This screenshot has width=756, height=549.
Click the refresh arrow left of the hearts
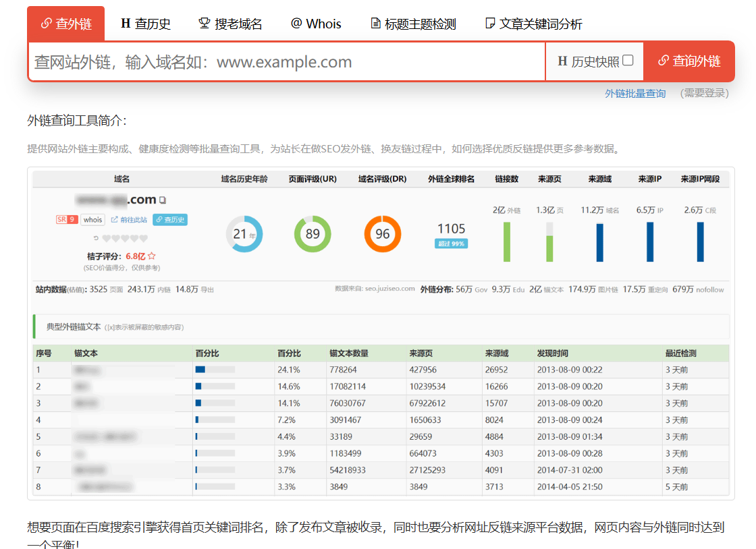96,238
